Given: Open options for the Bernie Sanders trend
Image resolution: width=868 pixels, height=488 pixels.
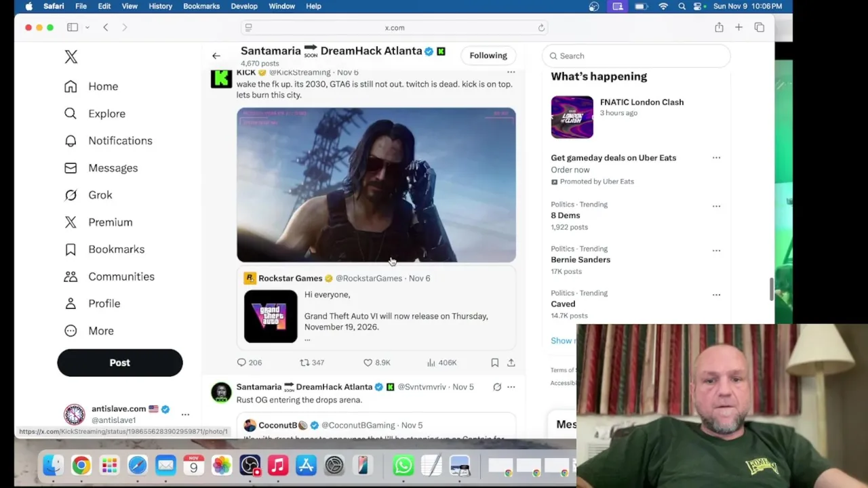Looking at the screenshot, I should [716, 250].
